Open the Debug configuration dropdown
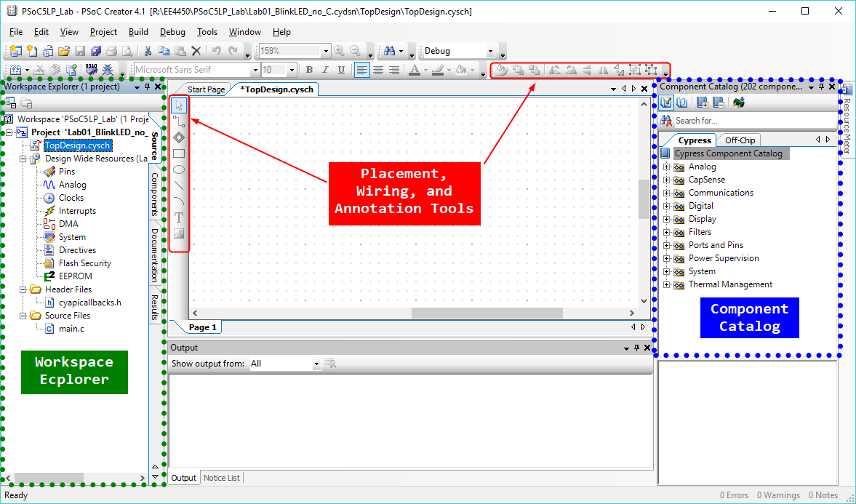This screenshot has width=856, height=504. coord(490,52)
